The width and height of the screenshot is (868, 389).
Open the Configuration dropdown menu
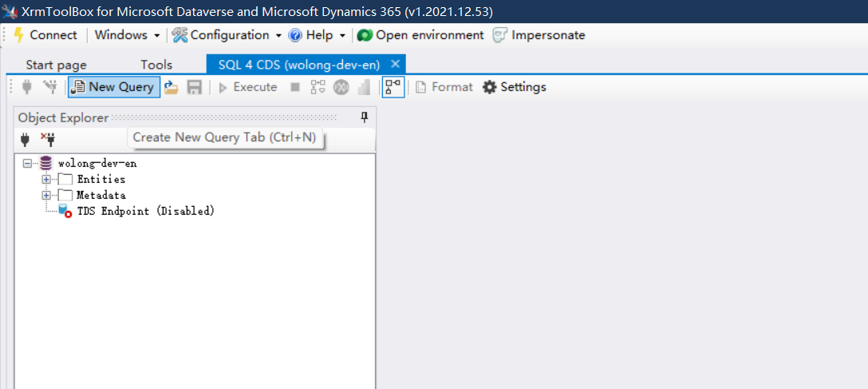pos(227,35)
